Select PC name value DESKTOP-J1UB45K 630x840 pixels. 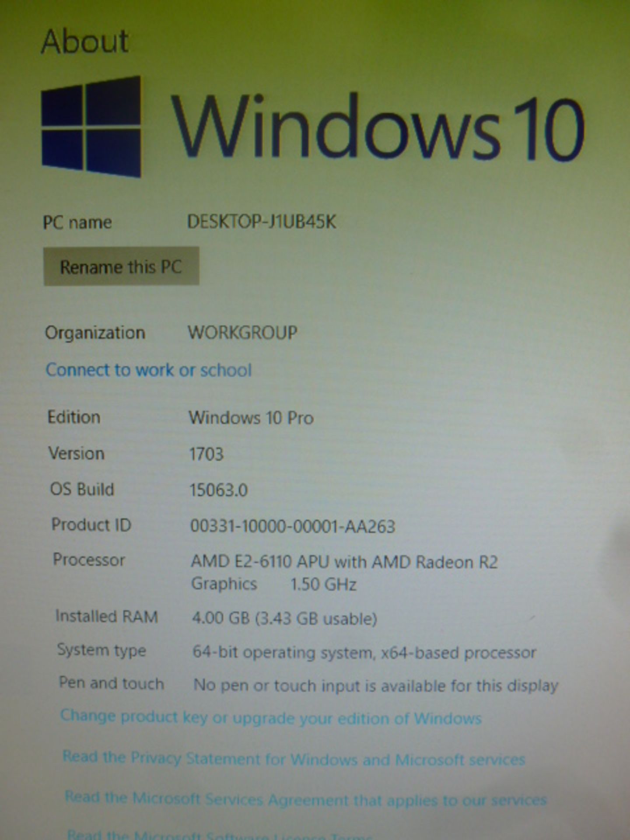click(x=262, y=222)
